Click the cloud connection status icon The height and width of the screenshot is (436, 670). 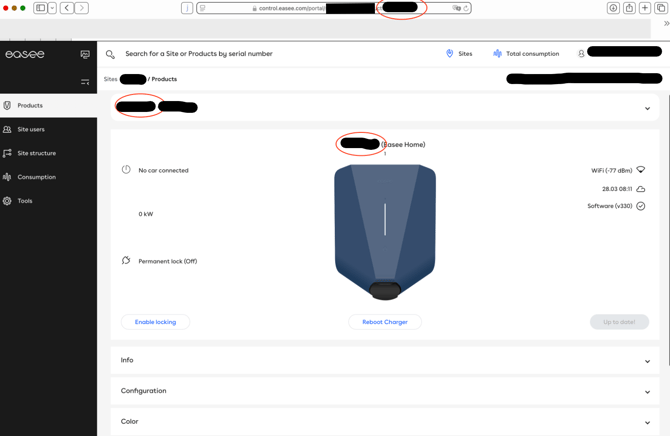pyautogui.click(x=641, y=189)
